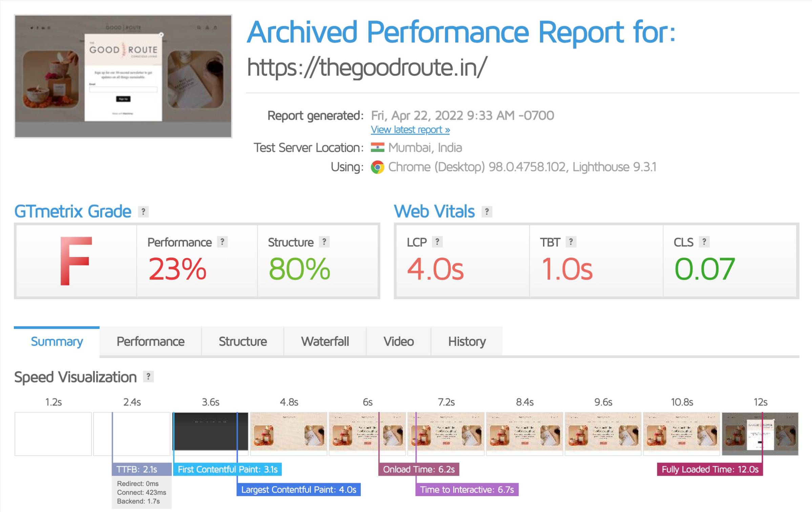Click the website screenshot thumbnail

click(123, 76)
